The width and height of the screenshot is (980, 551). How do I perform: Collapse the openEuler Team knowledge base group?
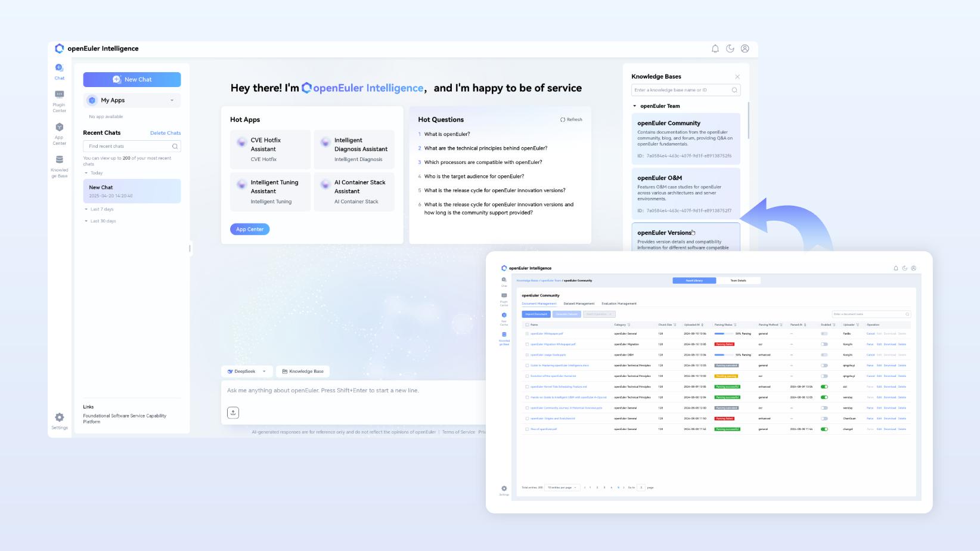coord(634,106)
